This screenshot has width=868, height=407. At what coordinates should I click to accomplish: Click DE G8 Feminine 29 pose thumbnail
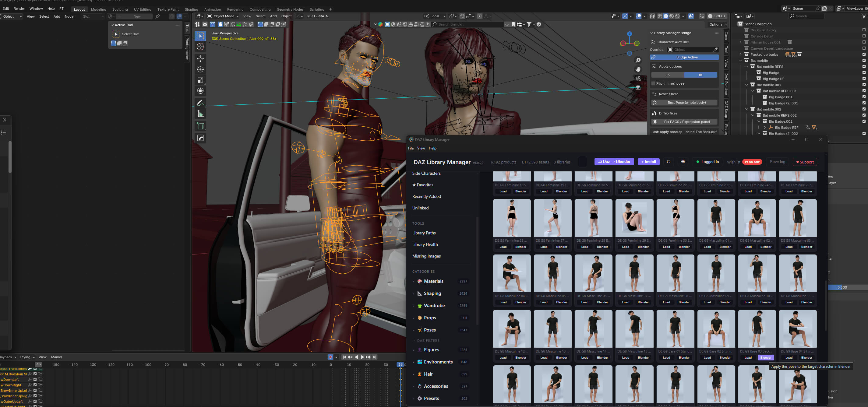point(634,218)
